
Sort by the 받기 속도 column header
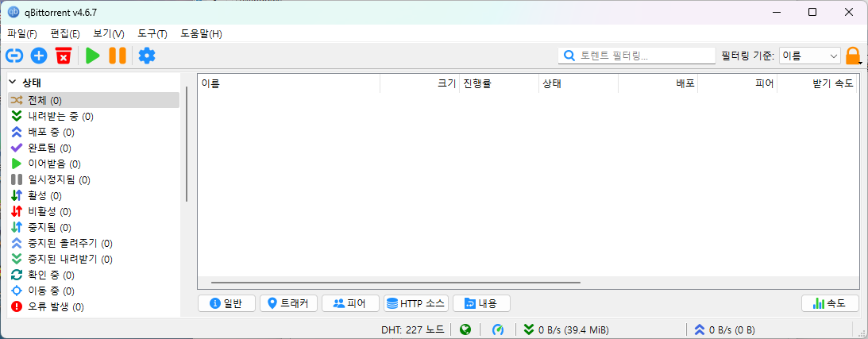coord(818,83)
